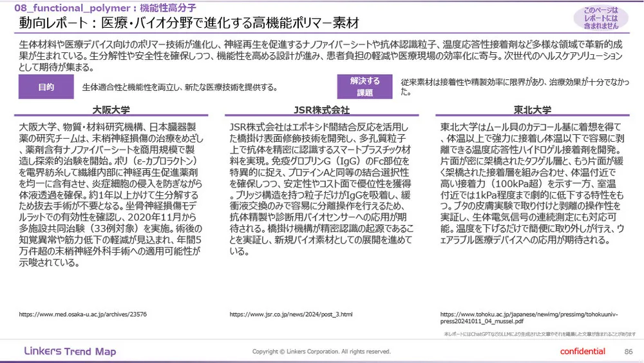The width and height of the screenshot is (644, 363).
Task: Select the 東北大学 column heading
Action: [x=533, y=110]
